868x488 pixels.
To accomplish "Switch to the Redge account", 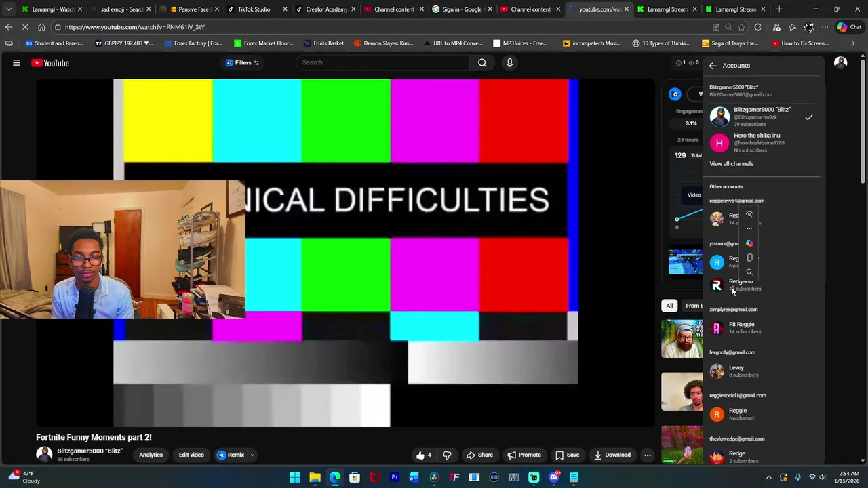I will pos(762,457).
